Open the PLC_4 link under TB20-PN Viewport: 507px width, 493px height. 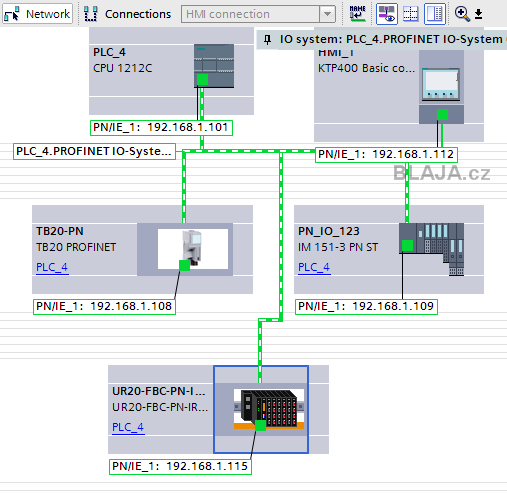click(52, 267)
